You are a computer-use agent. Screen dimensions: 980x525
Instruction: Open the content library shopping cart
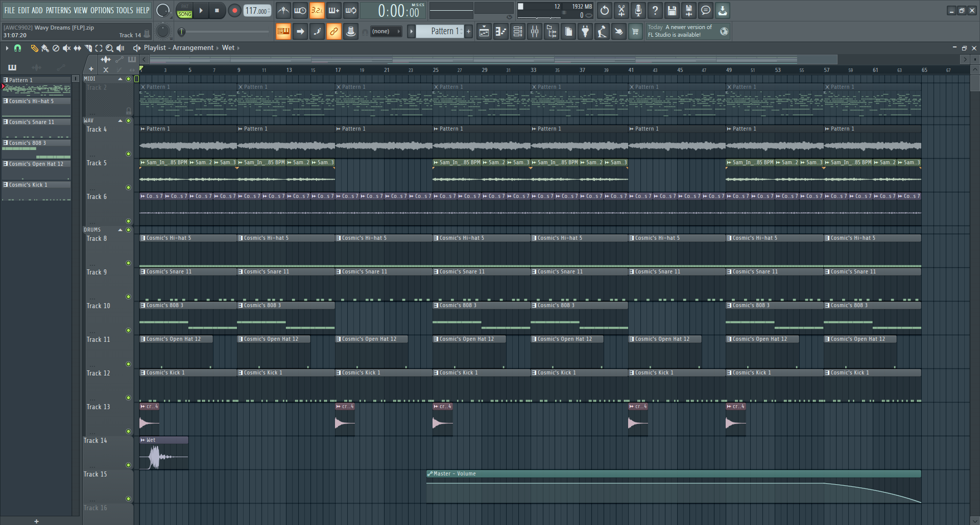635,32
